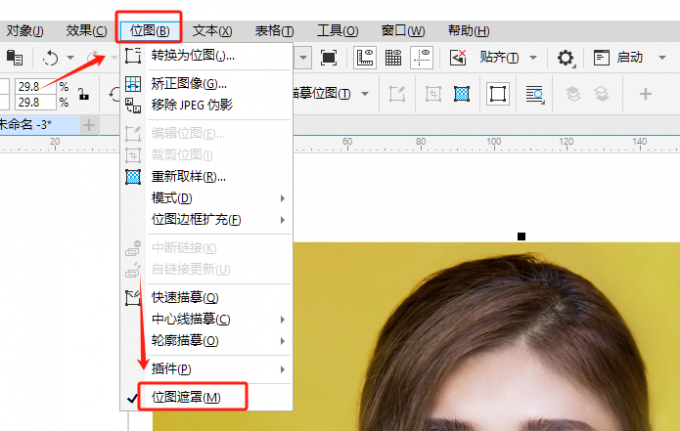The width and height of the screenshot is (680, 431).
Task: Click the disable snapping icon
Action: click(458, 57)
